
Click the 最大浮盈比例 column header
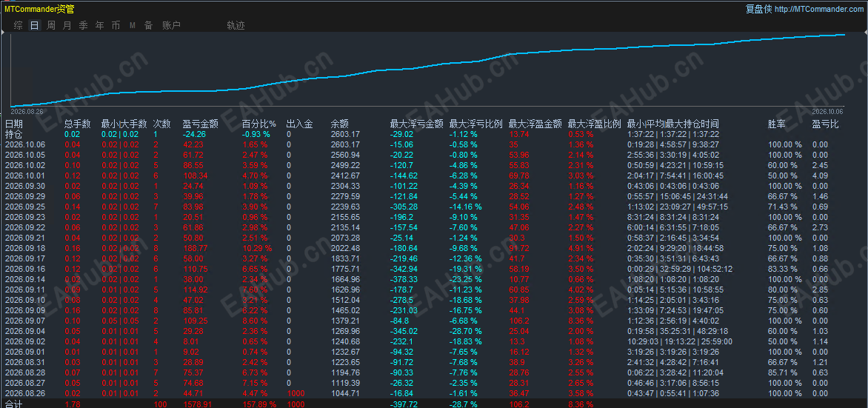pos(595,124)
